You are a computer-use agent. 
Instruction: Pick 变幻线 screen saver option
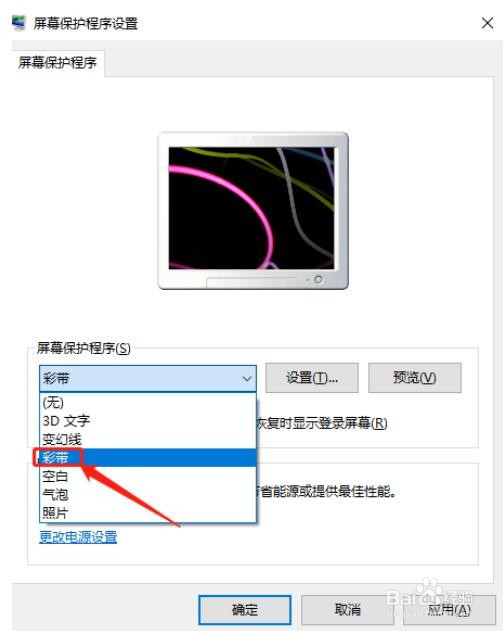148,439
